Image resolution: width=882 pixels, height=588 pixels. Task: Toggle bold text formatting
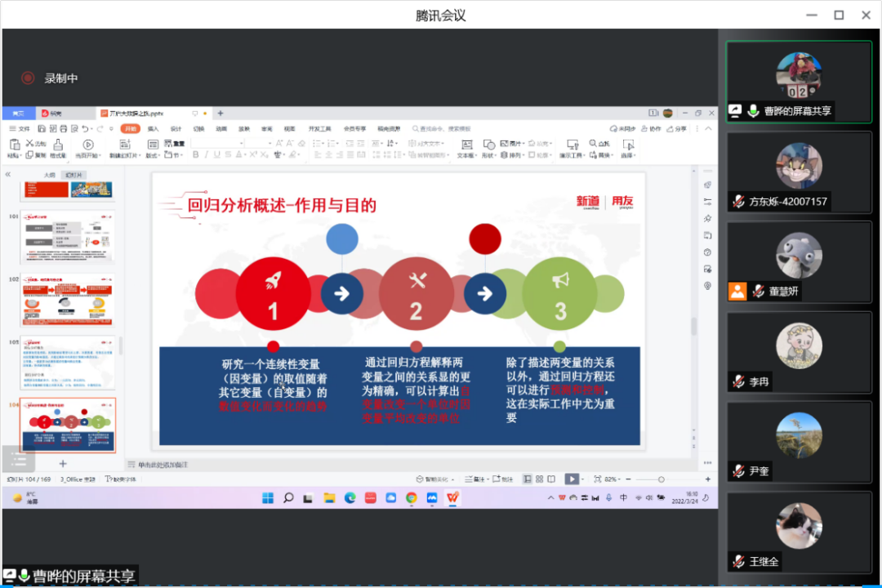(x=195, y=154)
